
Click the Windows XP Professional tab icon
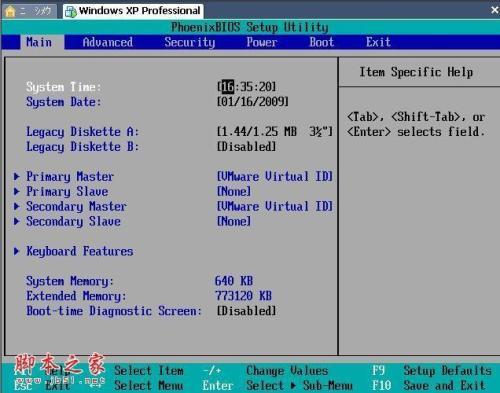[x=71, y=12]
